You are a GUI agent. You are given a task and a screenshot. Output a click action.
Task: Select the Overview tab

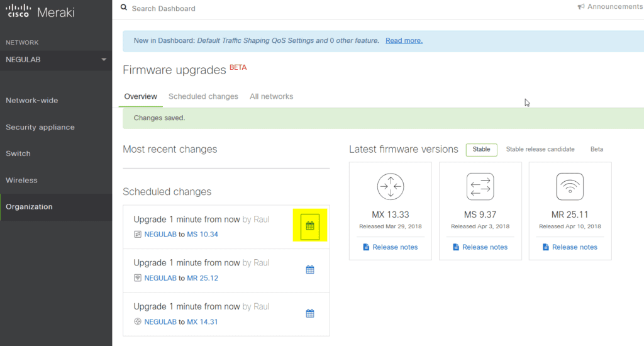pyautogui.click(x=140, y=97)
